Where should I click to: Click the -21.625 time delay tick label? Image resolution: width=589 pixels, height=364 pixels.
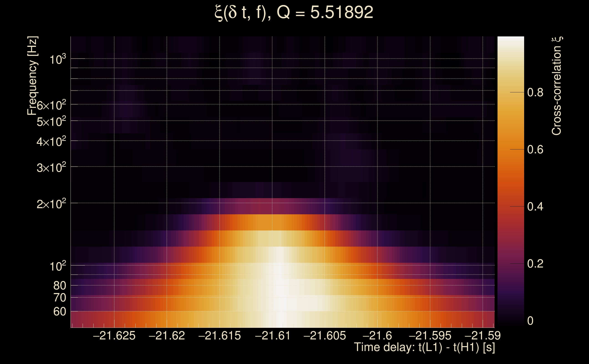(114, 336)
